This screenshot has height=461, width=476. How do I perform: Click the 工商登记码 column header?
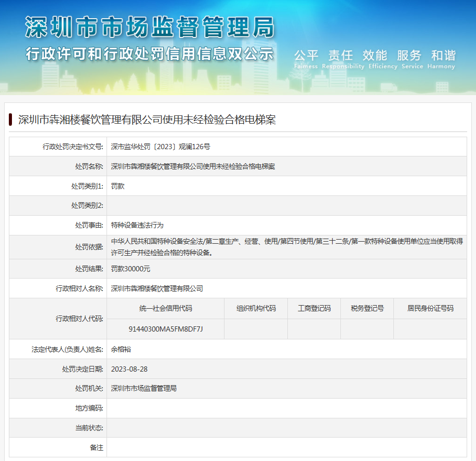click(314, 309)
